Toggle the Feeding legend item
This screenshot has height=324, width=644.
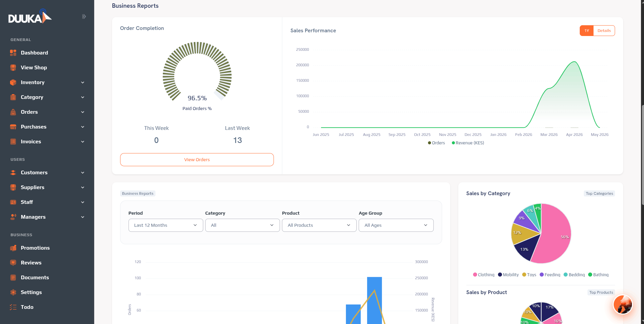tap(550, 275)
